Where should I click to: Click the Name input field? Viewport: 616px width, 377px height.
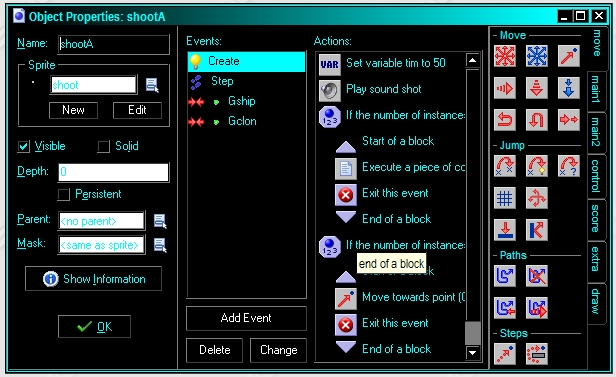114,44
